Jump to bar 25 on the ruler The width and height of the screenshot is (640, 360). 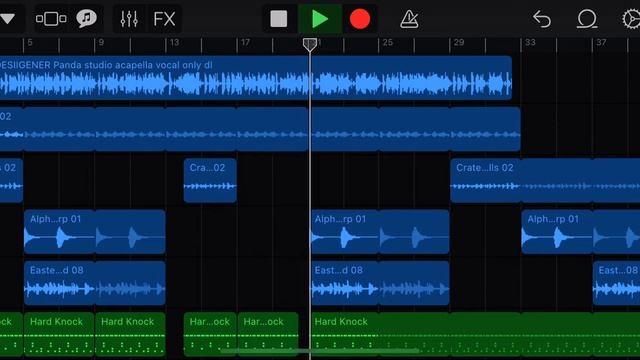(x=388, y=42)
